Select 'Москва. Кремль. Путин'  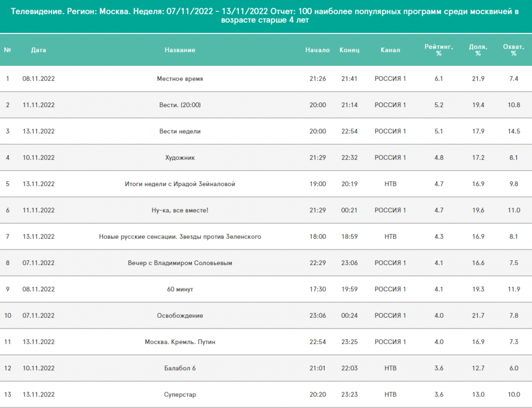coord(180,342)
